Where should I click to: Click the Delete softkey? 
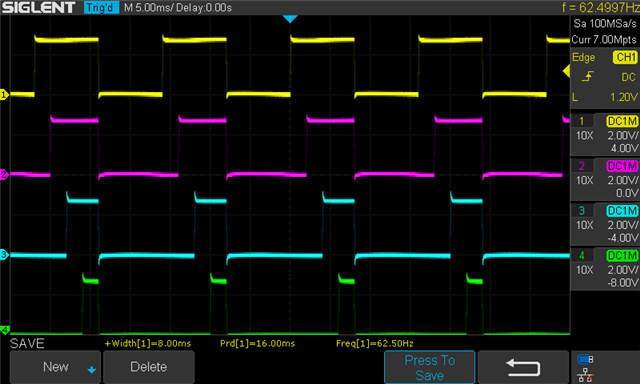coord(149,367)
